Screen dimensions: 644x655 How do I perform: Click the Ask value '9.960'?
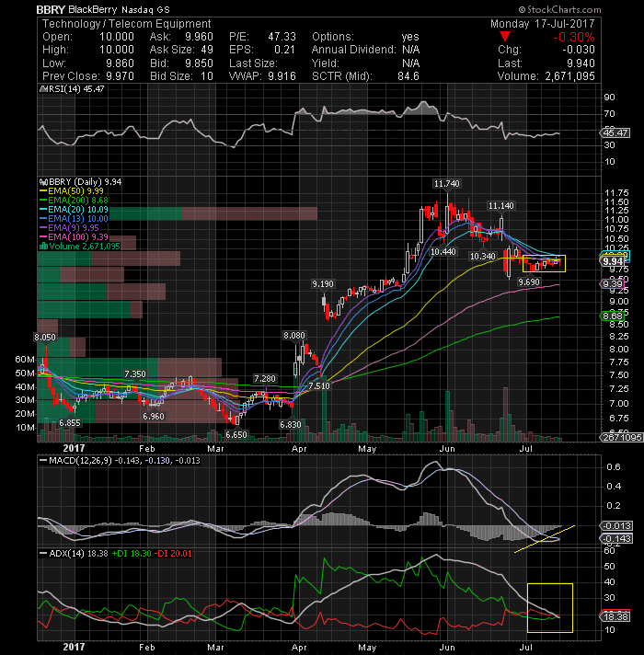(x=200, y=37)
